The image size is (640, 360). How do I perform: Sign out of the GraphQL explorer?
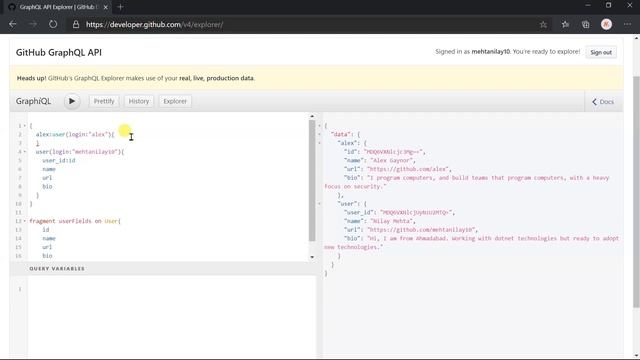click(x=601, y=52)
